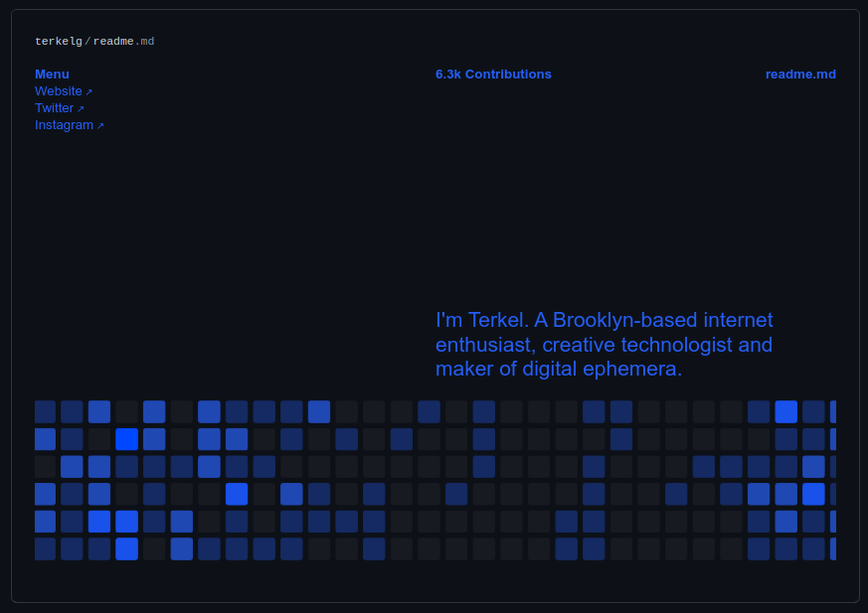868x613 pixels.
Task: Select the only bright blue square in the bottom row
Action: pyautogui.click(x=126, y=548)
